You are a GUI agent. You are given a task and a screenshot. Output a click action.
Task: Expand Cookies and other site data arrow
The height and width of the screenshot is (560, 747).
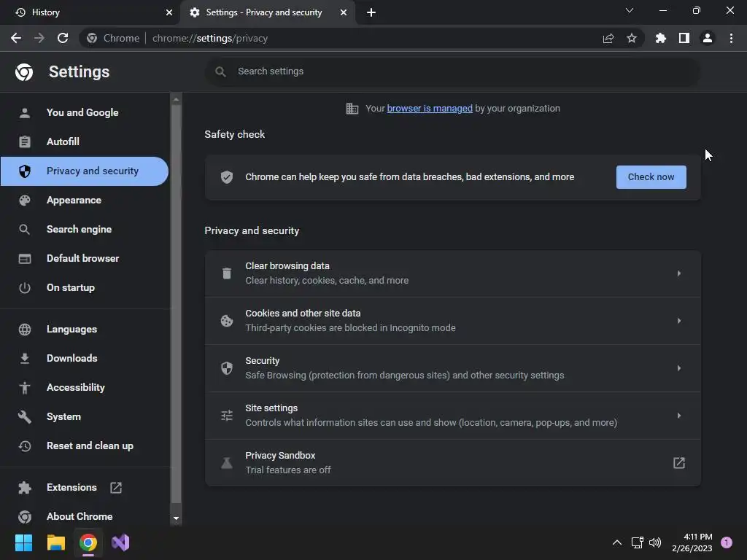(x=679, y=321)
